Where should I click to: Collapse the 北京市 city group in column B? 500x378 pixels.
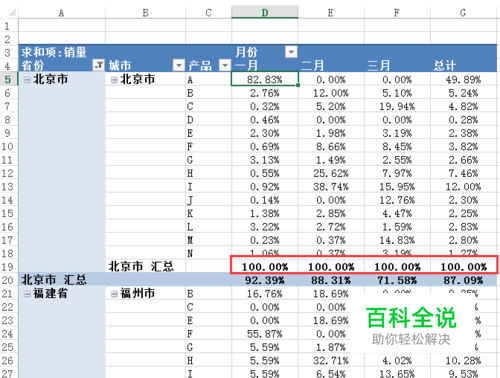(x=114, y=80)
